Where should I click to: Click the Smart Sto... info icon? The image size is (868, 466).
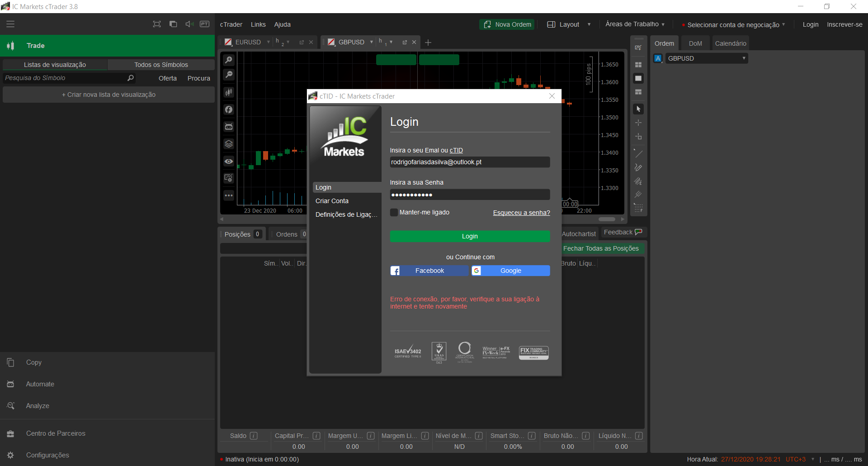point(532,436)
